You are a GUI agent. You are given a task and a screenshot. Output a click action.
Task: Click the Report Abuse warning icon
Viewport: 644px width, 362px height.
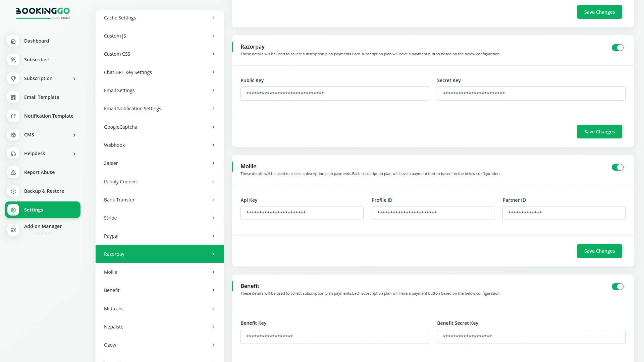(13, 172)
